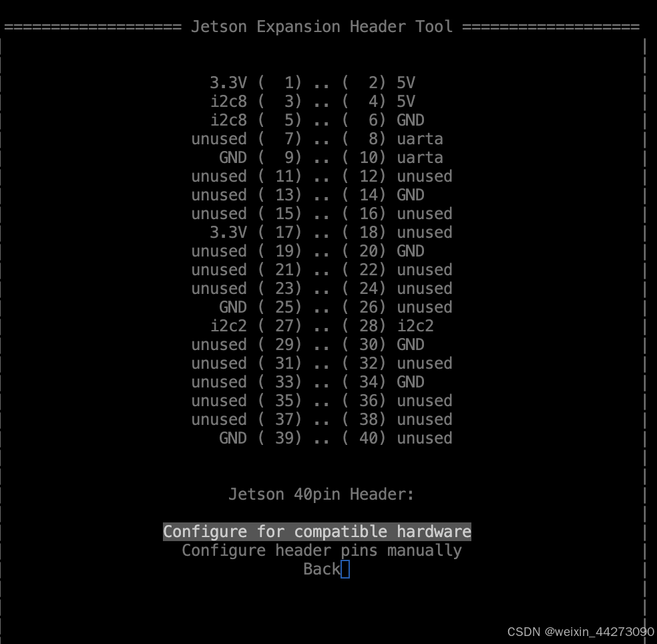657x644 pixels.
Task: Click pin 40 labeled unused
Action: tap(397, 438)
